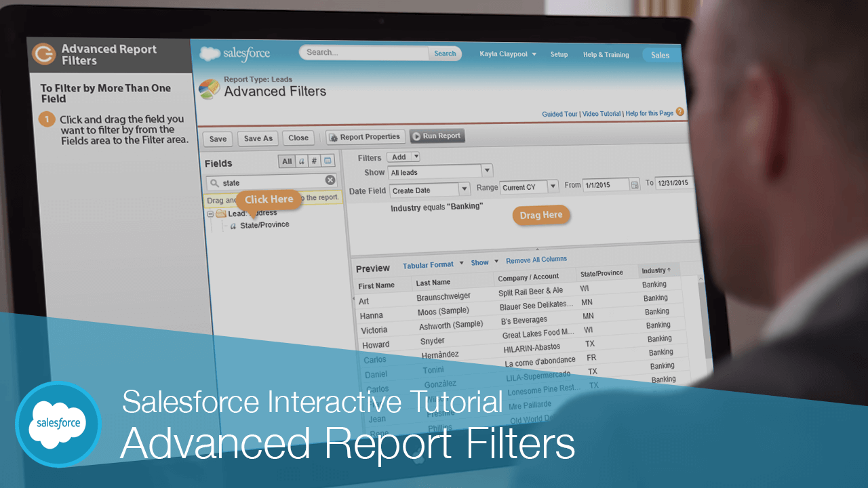Click the Leads report type icon
Viewport: 868px width, 488px height.
pos(208,87)
